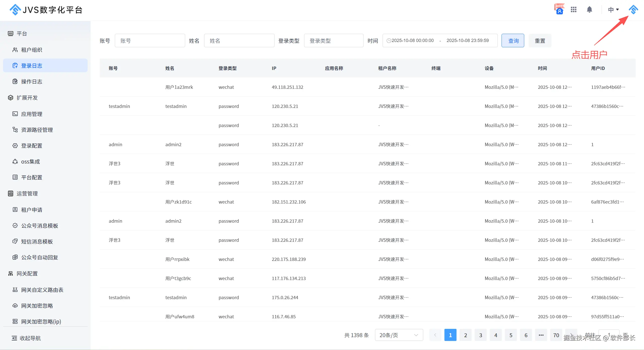The height and width of the screenshot is (350, 644).
Task: Click the pagination ellipsis to jump pages
Action: click(541, 335)
